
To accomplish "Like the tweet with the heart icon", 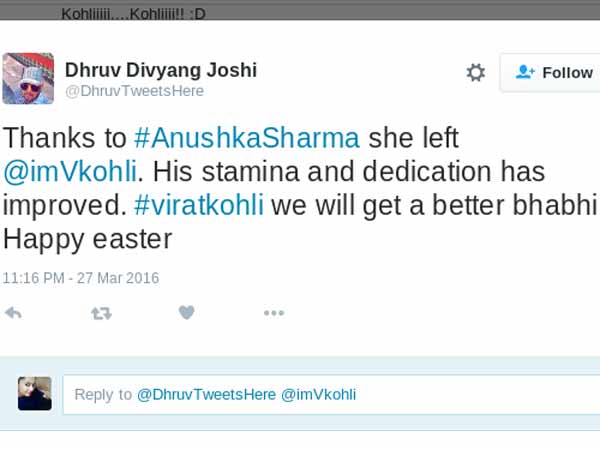I will [186, 313].
